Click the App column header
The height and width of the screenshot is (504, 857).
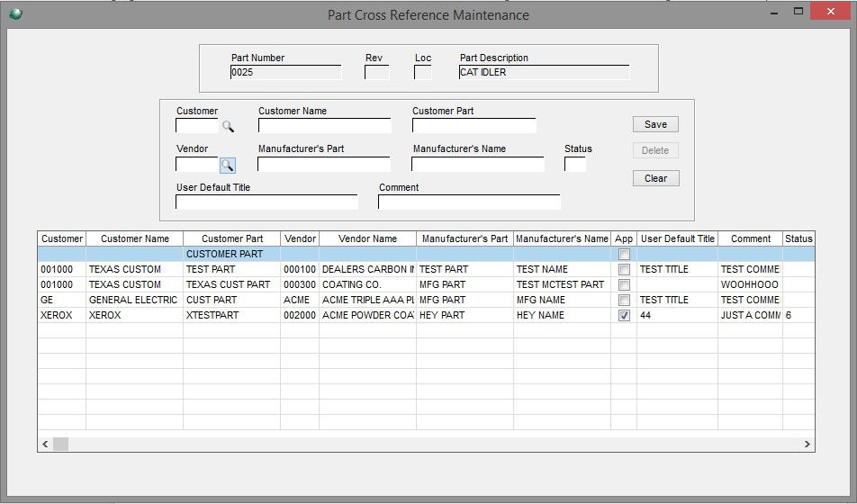624,238
